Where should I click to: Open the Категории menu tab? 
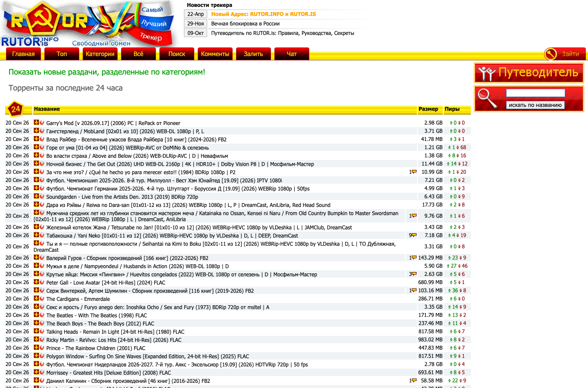100,54
